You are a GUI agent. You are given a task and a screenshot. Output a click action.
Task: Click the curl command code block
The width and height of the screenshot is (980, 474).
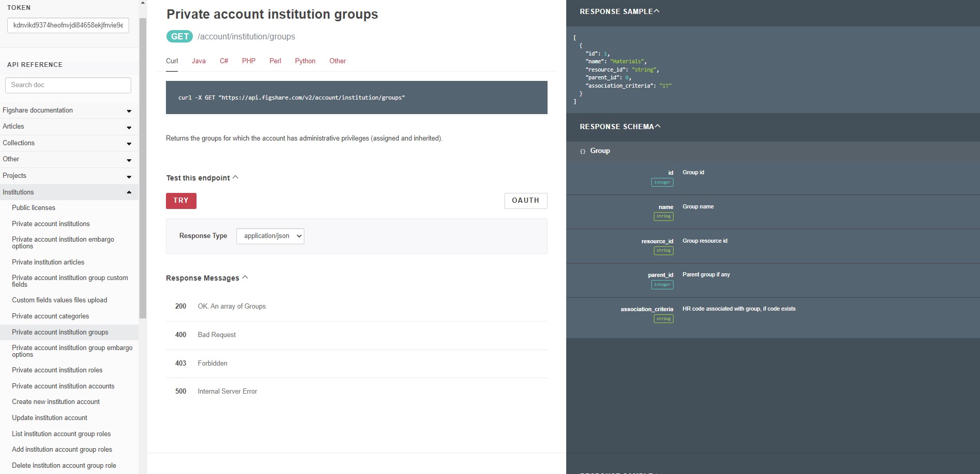(357, 97)
